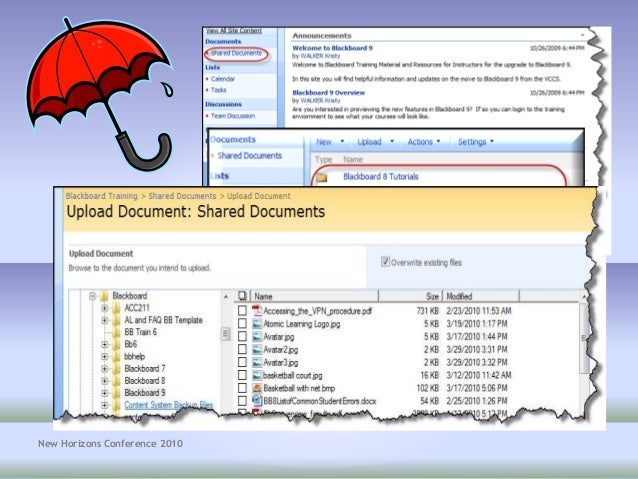
Task: Click the Blackboard 9 folder icon
Action: (x=116, y=393)
